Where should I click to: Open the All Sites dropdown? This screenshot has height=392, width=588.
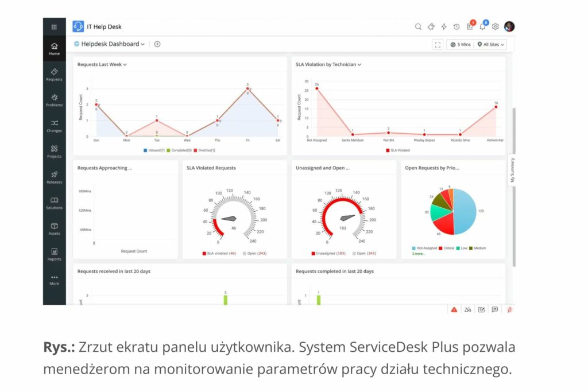(x=491, y=44)
